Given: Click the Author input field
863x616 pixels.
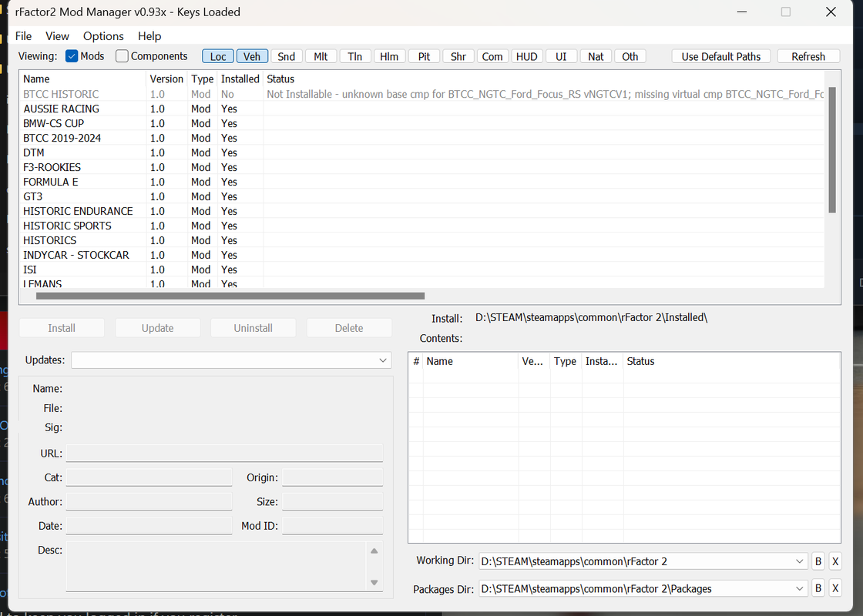Looking at the screenshot, I should tap(149, 501).
